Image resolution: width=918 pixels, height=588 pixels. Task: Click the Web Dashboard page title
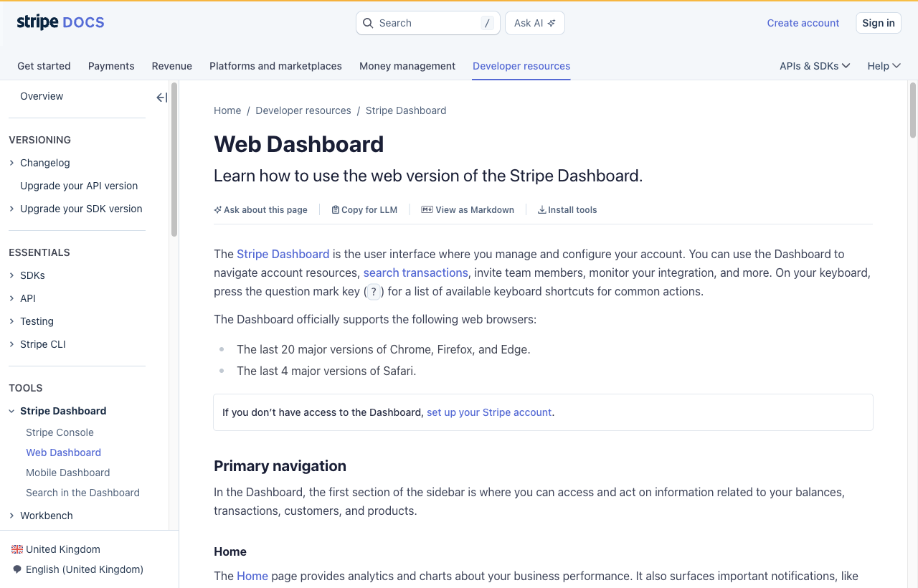point(299,144)
